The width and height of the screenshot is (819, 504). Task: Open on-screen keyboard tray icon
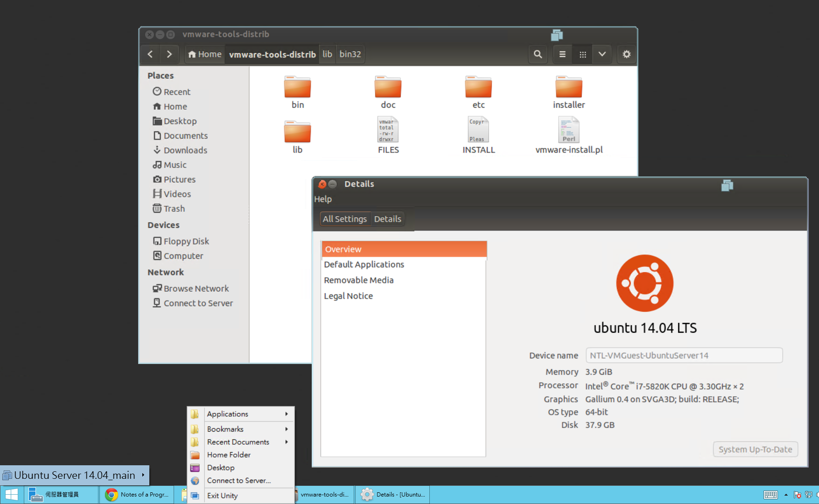click(x=770, y=495)
